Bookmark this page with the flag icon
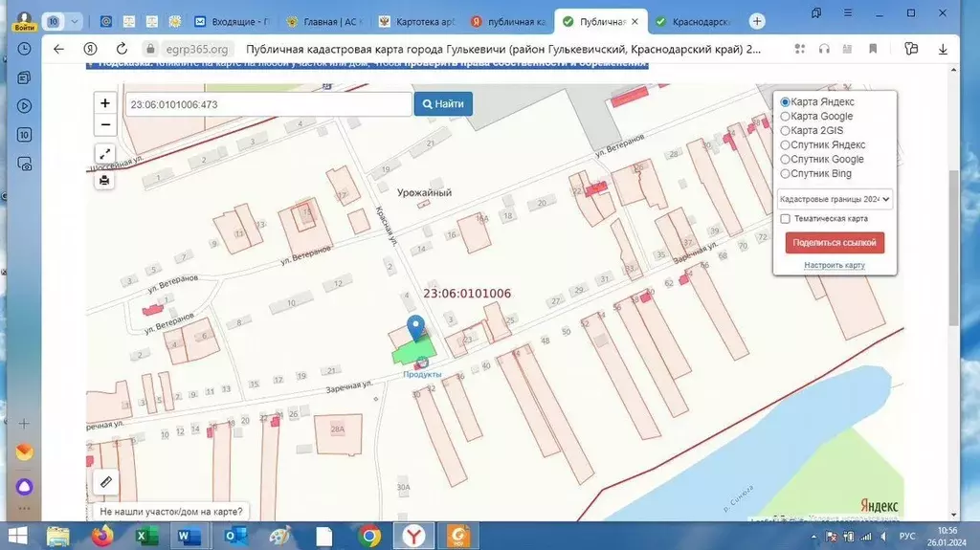980x550 pixels. pyautogui.click(x=873, y=49)
